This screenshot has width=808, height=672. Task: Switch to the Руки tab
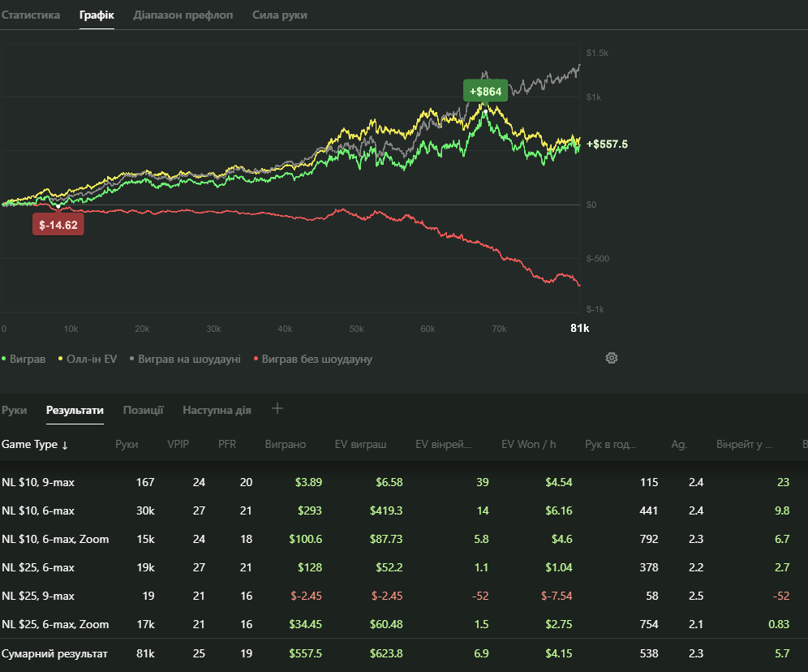click(14, 411)
